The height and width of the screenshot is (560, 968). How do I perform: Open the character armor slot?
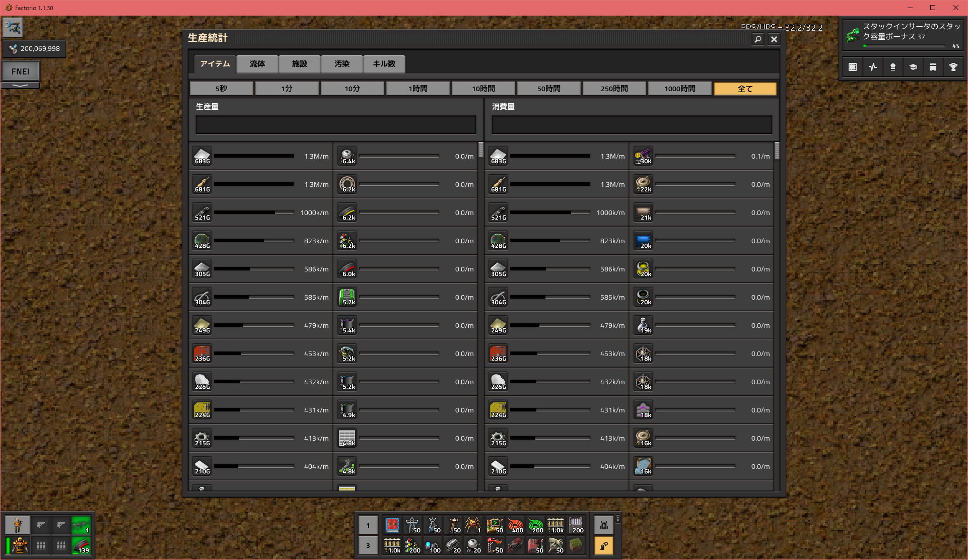(x=19, y=545)
